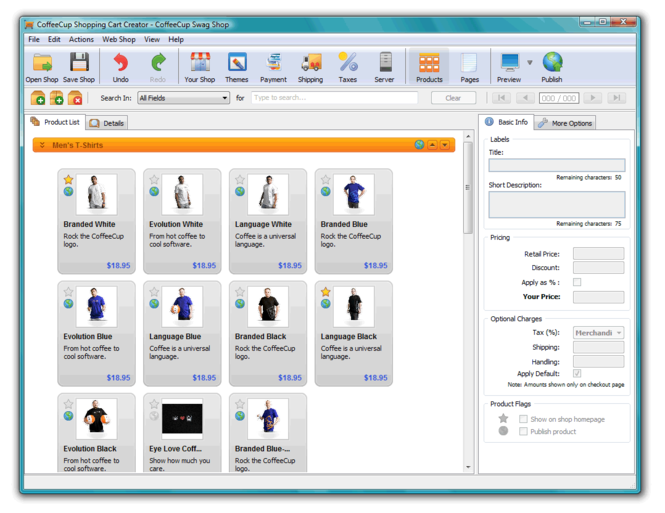The width and height of the screenshot is (665, 513).
Task: Click the Discount field
Action: pyautogui.click(x=598, y=268)
